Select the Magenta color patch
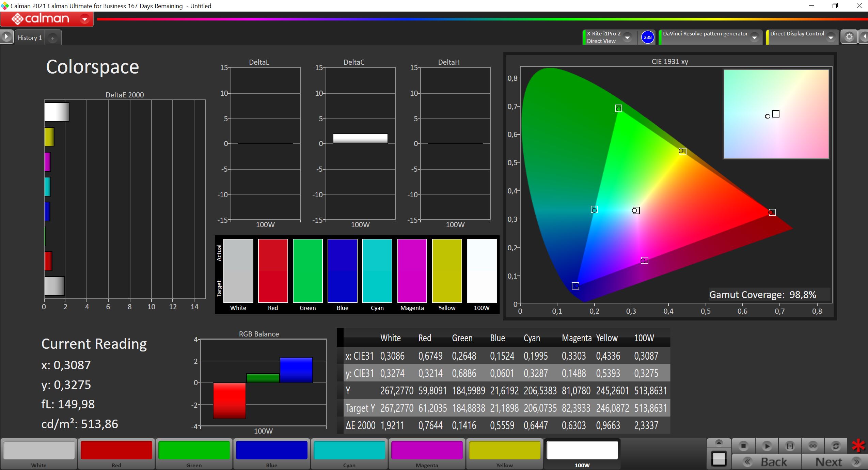Viewport: 868px width, 470px height. point(427,453)
